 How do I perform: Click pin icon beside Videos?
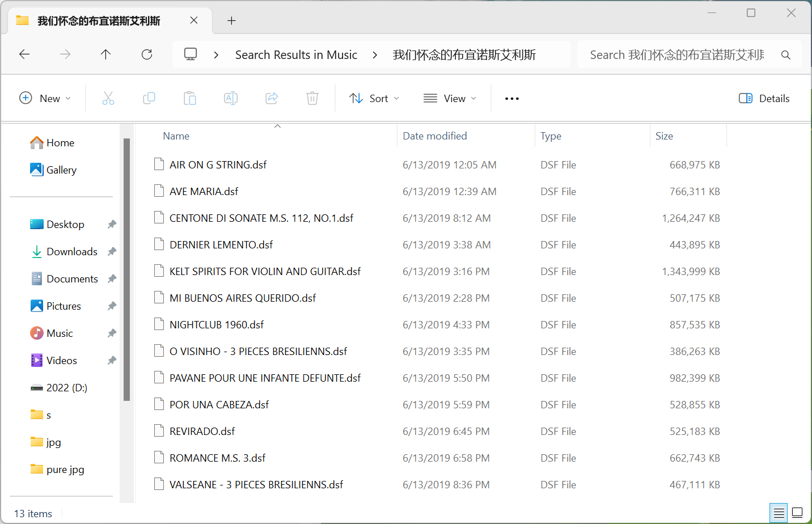[x=112, y=361]
